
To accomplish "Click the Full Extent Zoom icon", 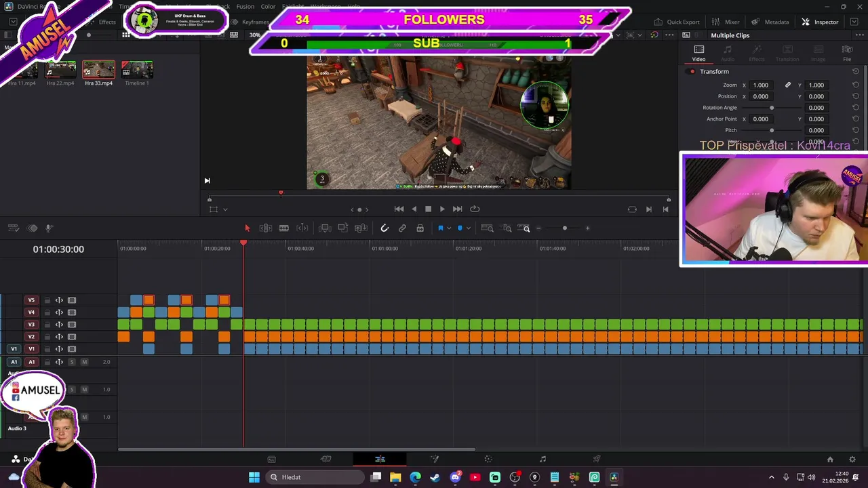I will click(487, 228).
